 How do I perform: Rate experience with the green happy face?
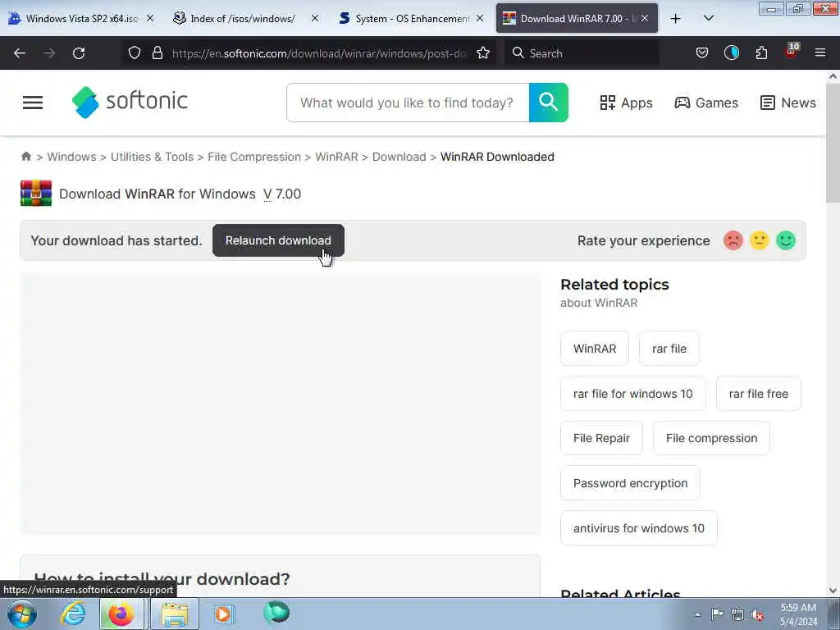pyautogui.click(x=786, y=240)
